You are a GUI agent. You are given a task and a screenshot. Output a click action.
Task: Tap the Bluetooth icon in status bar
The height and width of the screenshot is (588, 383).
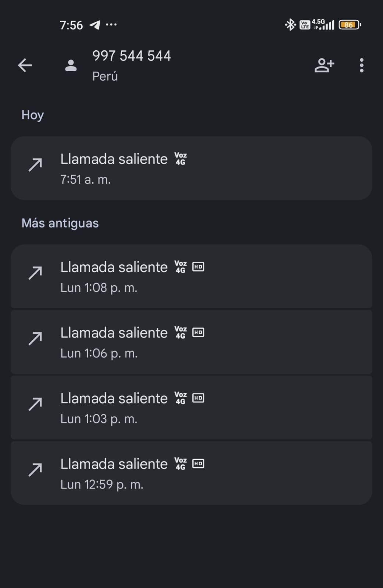click(x=290, y=25)
